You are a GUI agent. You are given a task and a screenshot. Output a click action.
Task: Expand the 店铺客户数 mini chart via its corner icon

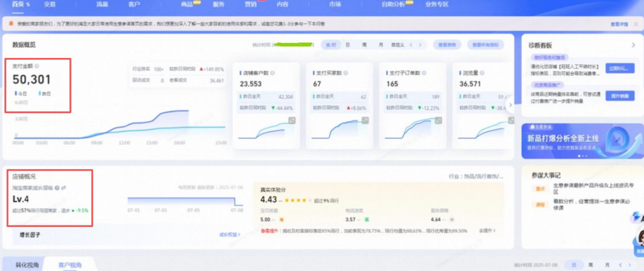point(292,121)
